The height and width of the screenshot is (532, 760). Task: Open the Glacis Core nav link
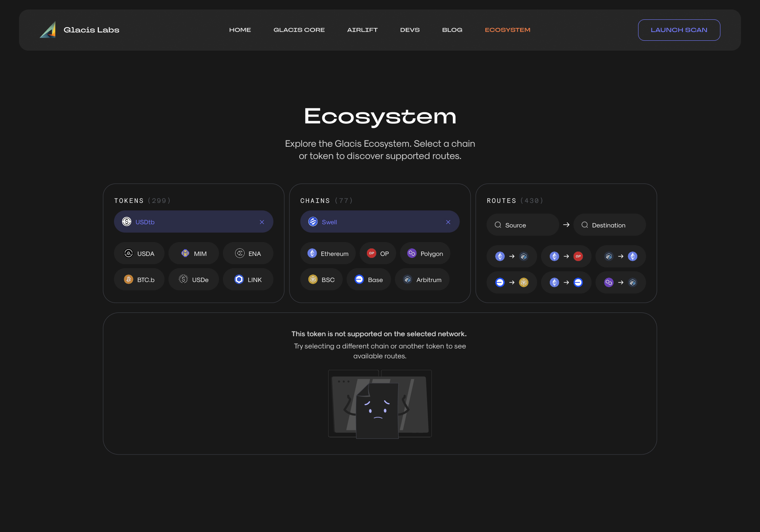pos(299,30)
